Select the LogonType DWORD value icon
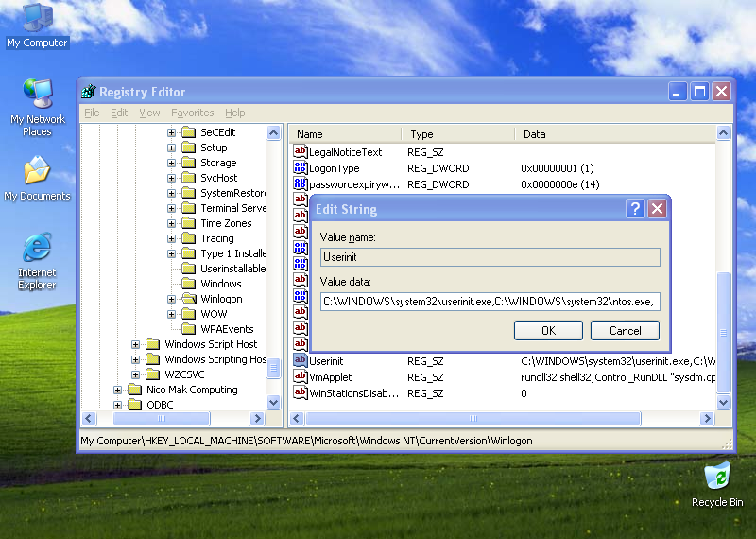The image size is (756, 539). [x=300, y=168]
